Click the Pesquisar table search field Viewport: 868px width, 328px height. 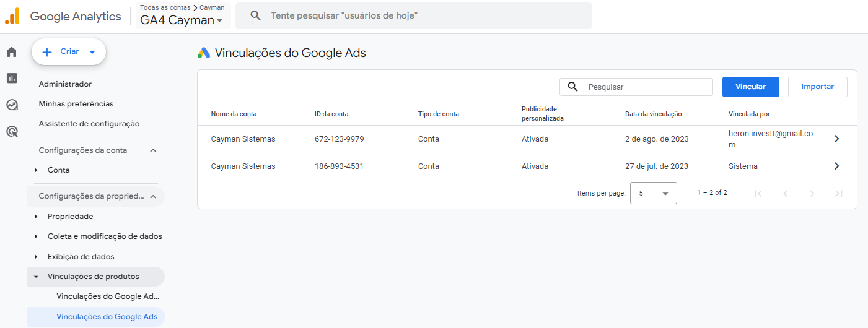[636, 87]
